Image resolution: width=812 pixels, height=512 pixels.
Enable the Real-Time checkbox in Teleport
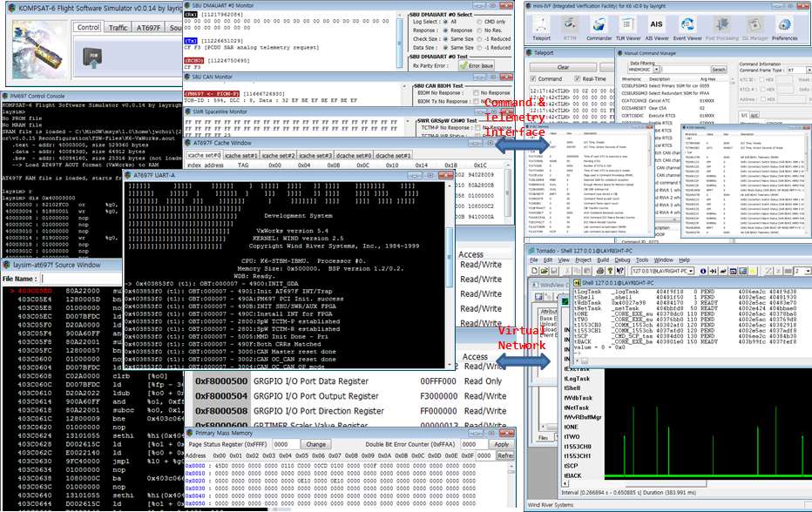[x=577, y=78]
